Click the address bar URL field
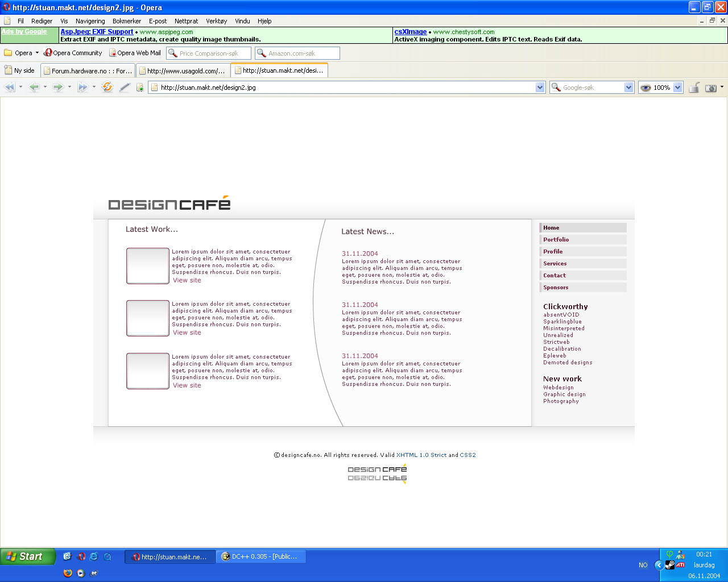Screen dimensions: 728x582 click(x=346, y=88)
